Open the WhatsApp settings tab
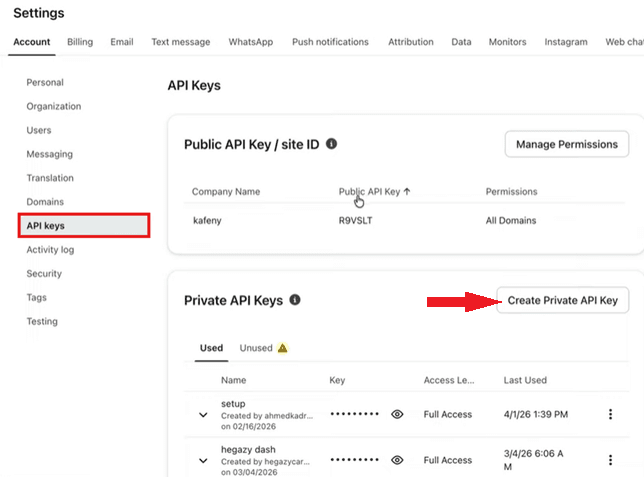Screen dimensions: 644x477 [x=250, y=42]
